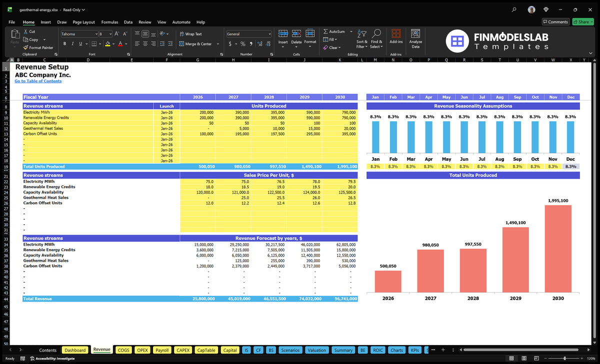
Task: Follow the Go to Table of Contents link
Action: tap(38, 81)
